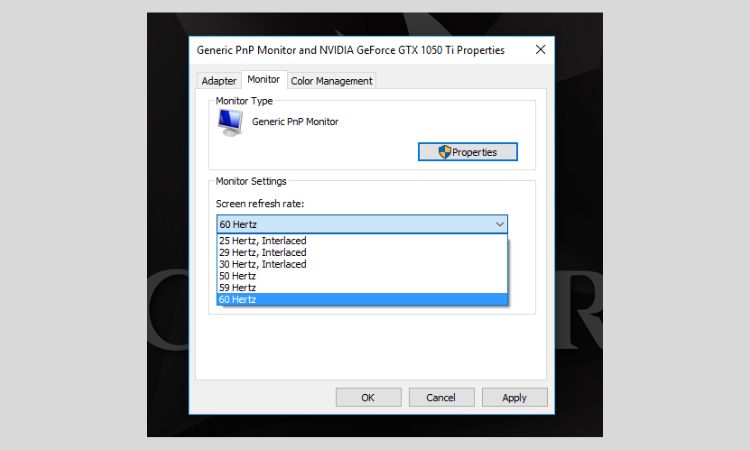Select the Monitor tab

[x=264, y=79]
